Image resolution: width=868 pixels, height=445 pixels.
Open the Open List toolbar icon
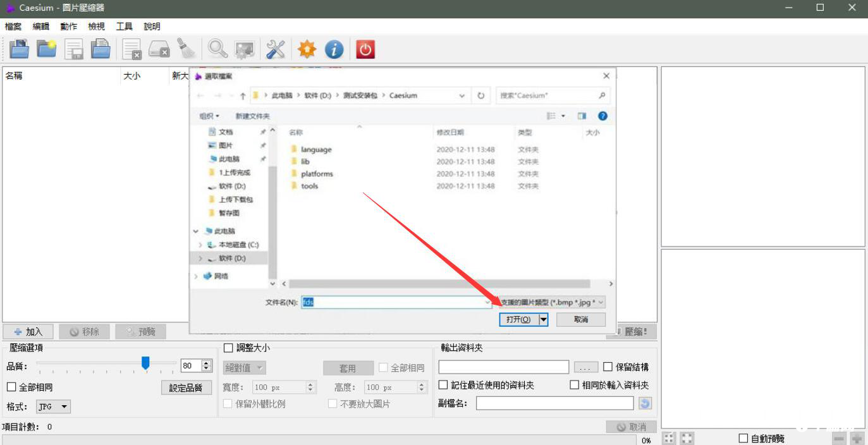tap(101, 48)
